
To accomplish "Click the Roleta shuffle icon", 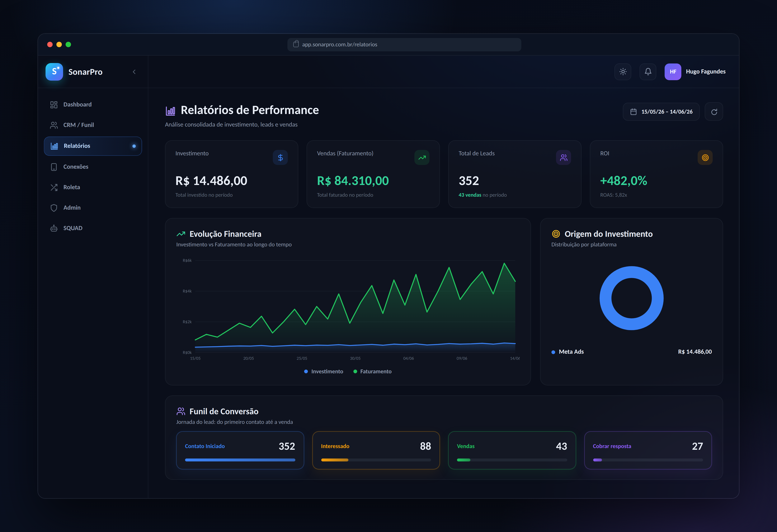I will coord(54,187).
